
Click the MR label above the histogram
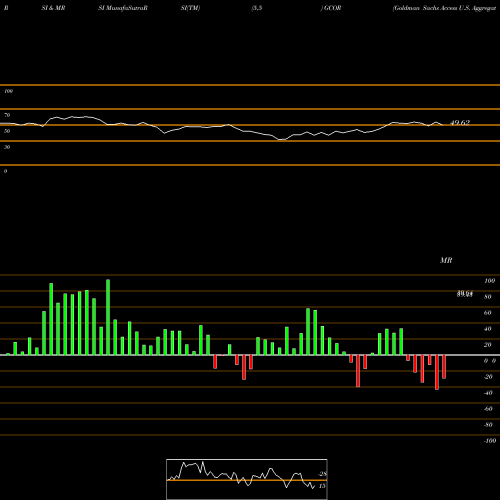click(x=446, y=260)
